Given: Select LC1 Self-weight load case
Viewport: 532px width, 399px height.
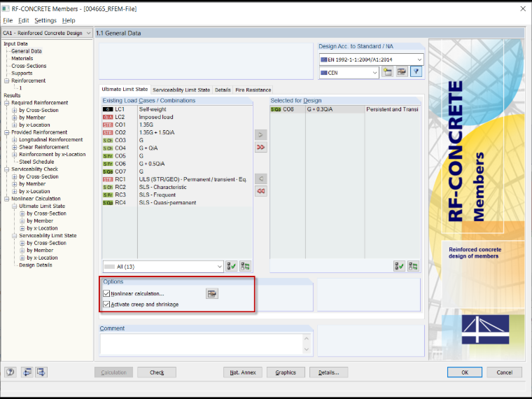Looking at the screenshot, I should click(x=177, y=109).
